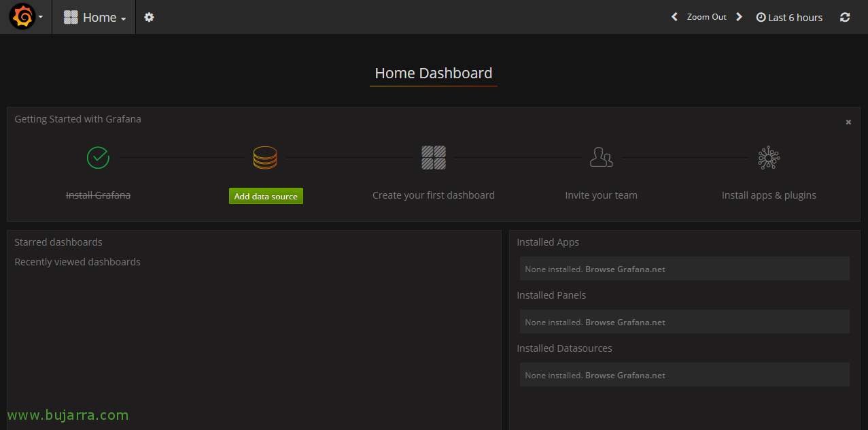Click the dashboard tiles step icon
The height and width of the screenshot is (430, 868).
coord(434,158)
